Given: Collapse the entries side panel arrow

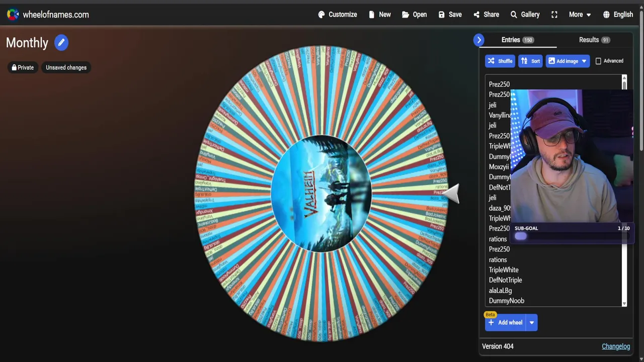Looking at the screenshot, I should coord(478,40).
